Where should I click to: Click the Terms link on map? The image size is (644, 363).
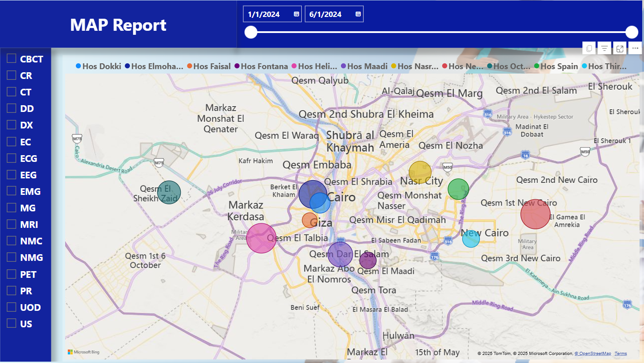[x=620, y=354]
